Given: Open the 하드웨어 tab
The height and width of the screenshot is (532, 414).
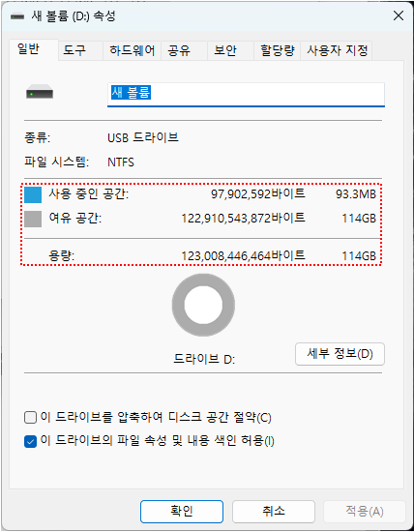Looking at the screenshot, I should pyautogui.click(x=132, y=51).
